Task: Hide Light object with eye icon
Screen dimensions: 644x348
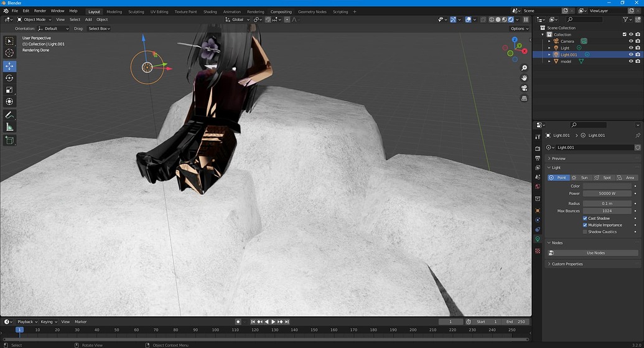Action: (631, 48)
